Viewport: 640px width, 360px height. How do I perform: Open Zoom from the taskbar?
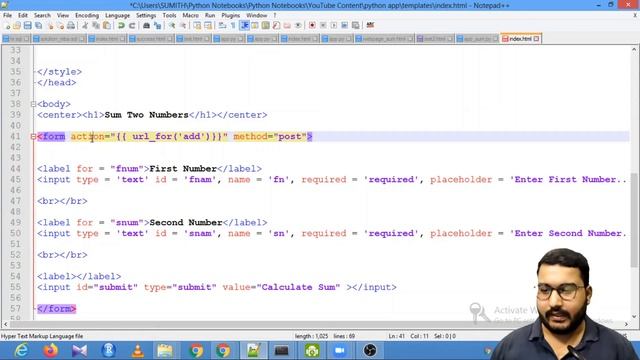pyautogui.click(x=340, y=350)
